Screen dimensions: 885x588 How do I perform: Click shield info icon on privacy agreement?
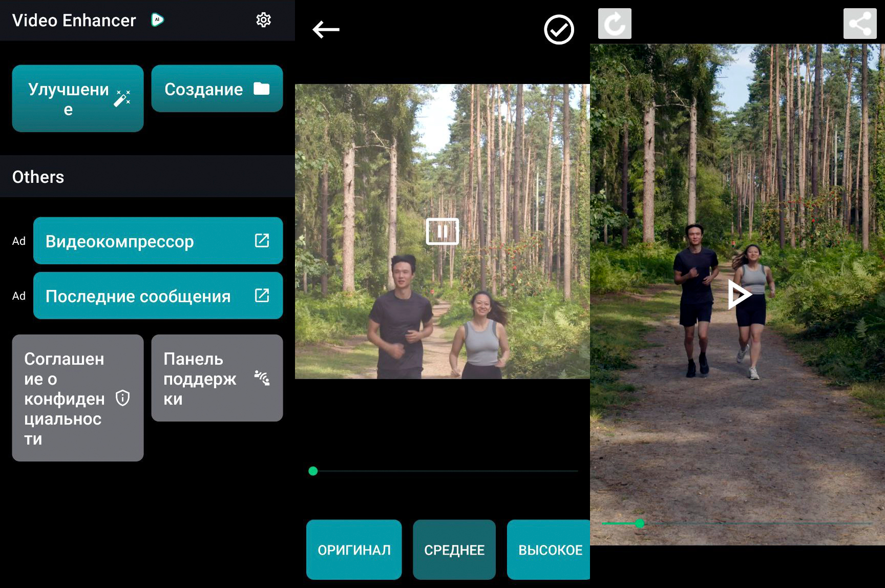(x=123, y=398)
